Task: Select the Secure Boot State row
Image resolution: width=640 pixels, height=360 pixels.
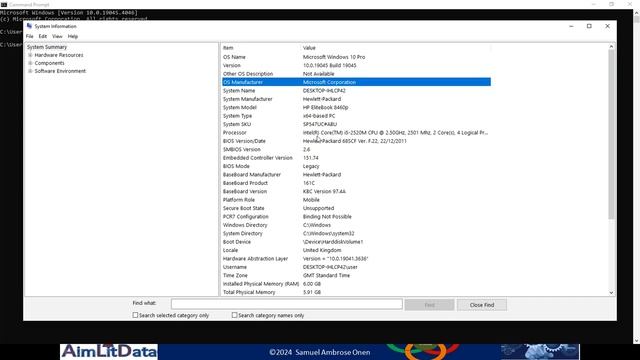Action: pos(356,208)
